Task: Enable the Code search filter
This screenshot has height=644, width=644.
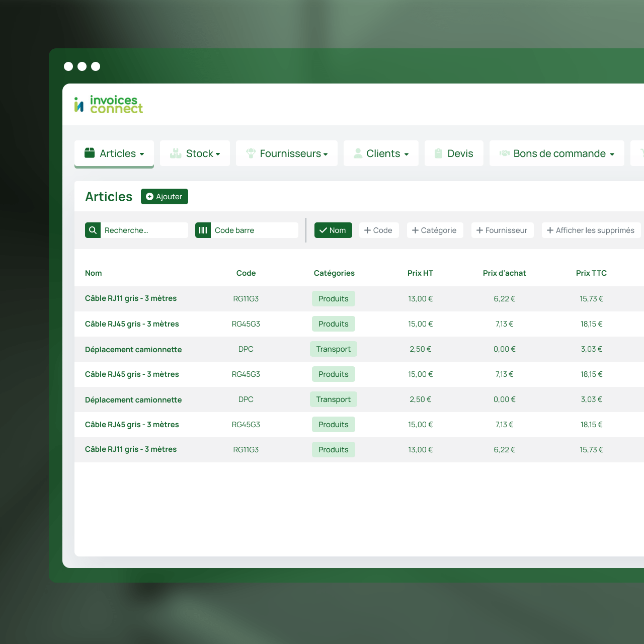Action: [379, 230]
